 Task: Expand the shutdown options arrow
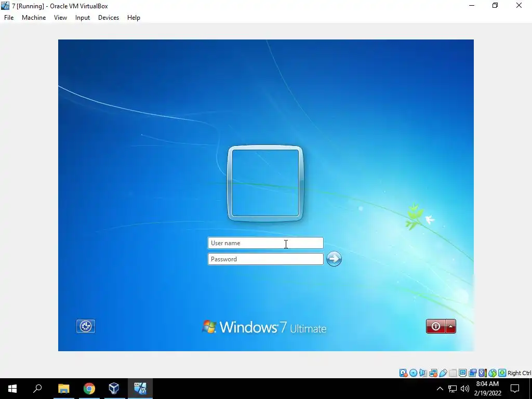pyautogui.click(x=450, y=326)
